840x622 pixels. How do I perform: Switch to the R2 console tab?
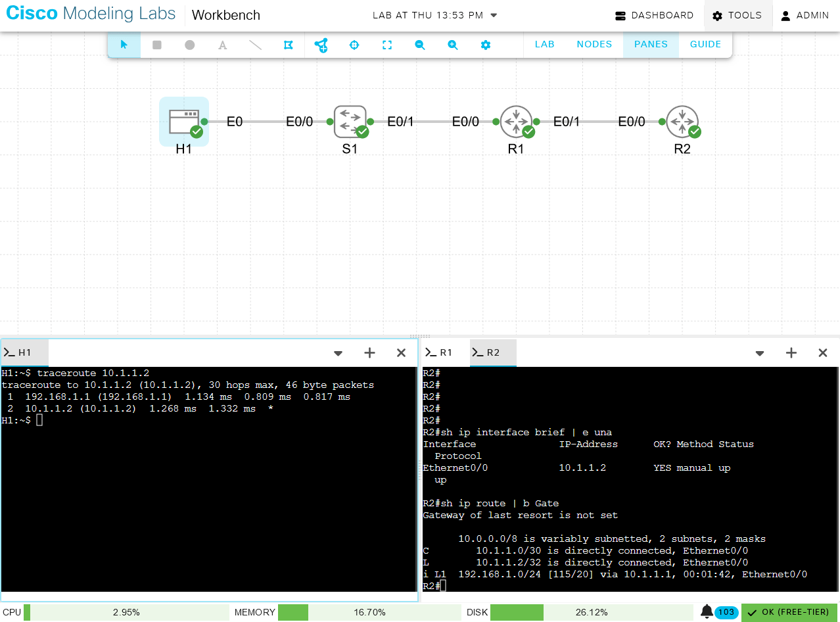pos(493,352)
